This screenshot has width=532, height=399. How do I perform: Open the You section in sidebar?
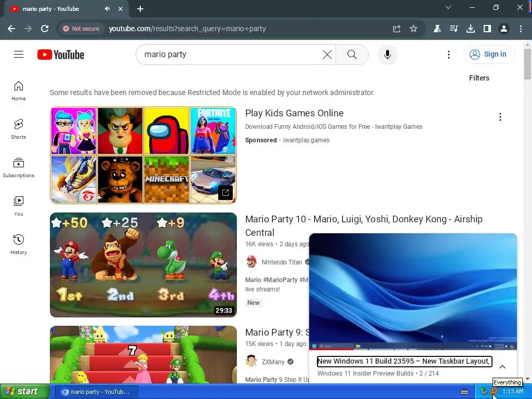pyautogui.click(x=19, y=206)
